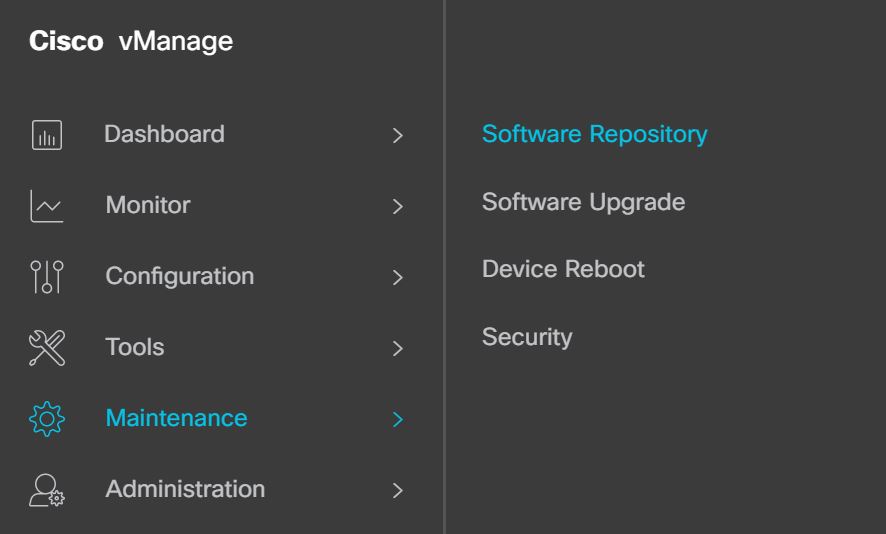Select the Administration menu label
This screenshot has width=886, height=534.
(185, 489)
